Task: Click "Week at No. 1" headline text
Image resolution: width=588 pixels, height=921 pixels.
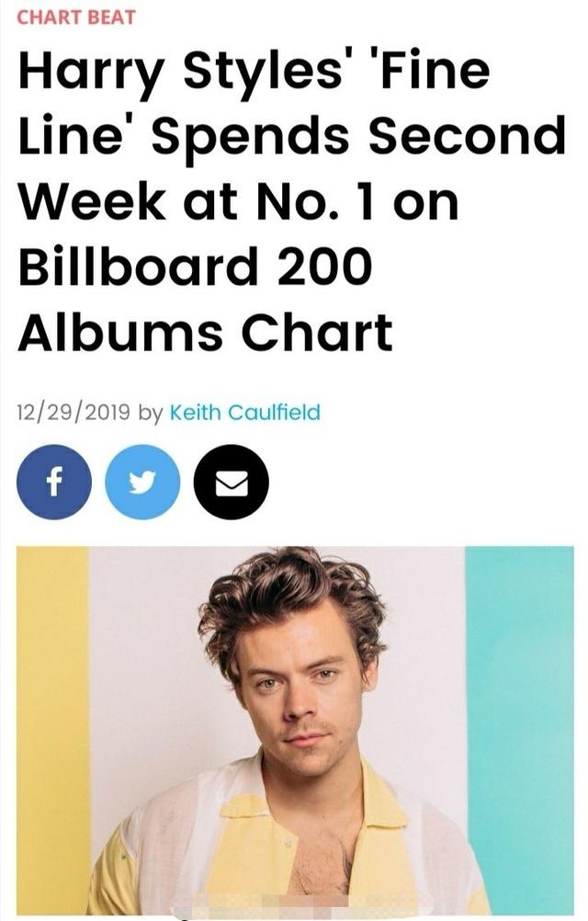Action: click(197, 201)
